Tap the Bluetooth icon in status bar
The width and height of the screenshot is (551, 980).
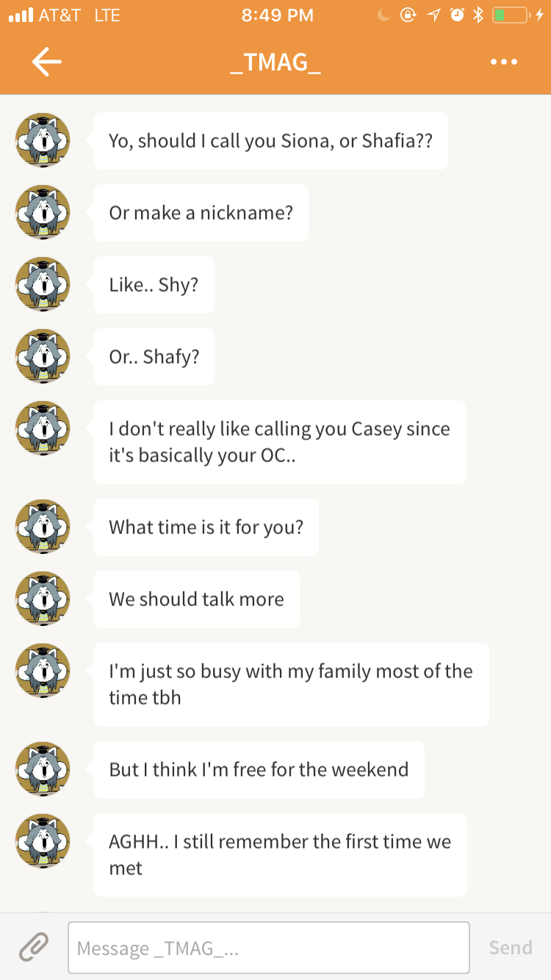[478, 15]
